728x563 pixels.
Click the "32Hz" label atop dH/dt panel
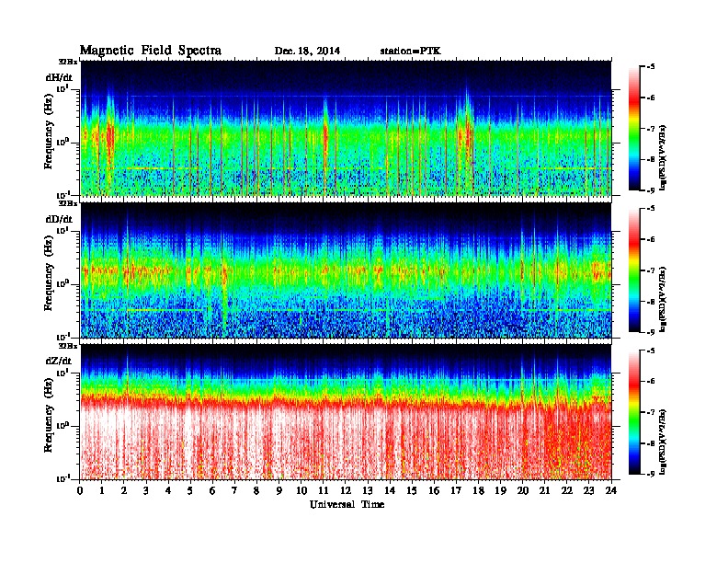[x=67, y=62]
